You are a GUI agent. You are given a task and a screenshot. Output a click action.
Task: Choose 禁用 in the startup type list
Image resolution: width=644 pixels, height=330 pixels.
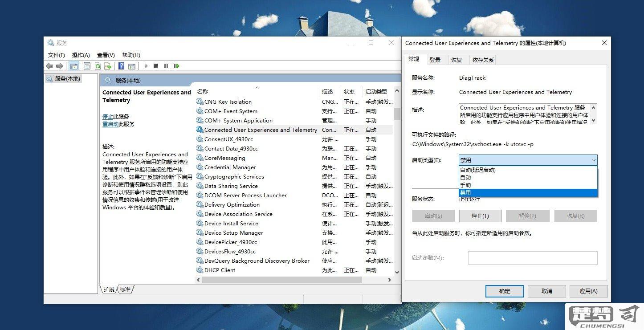point(528,192)
